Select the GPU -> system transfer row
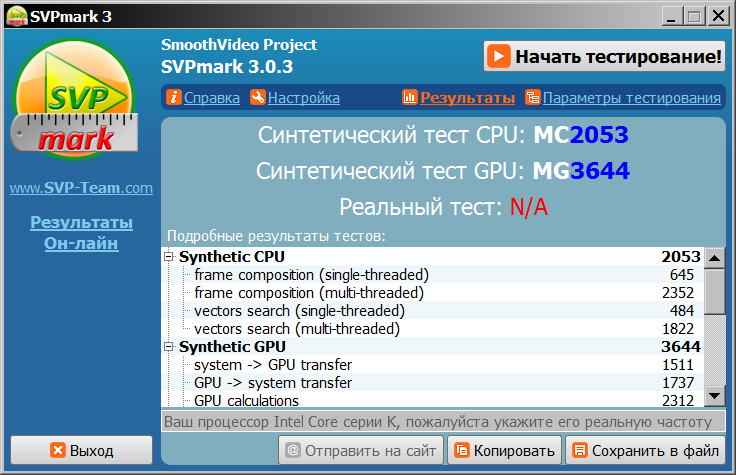The image size is (736, 475). pyautogui.click(x=272, y=383)
